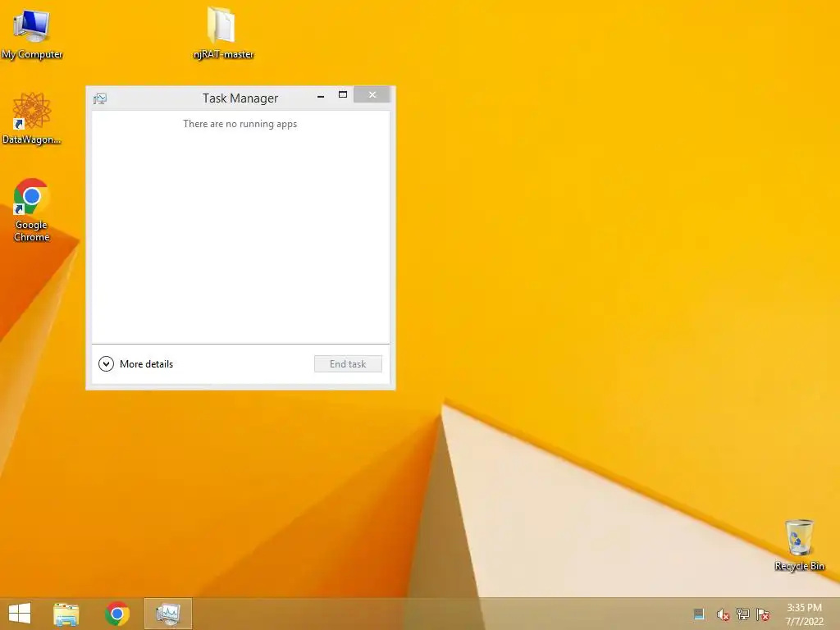Click the 'There are no running apps' text
The height and width of the screenshot is (630, 840).
(240, 124)
